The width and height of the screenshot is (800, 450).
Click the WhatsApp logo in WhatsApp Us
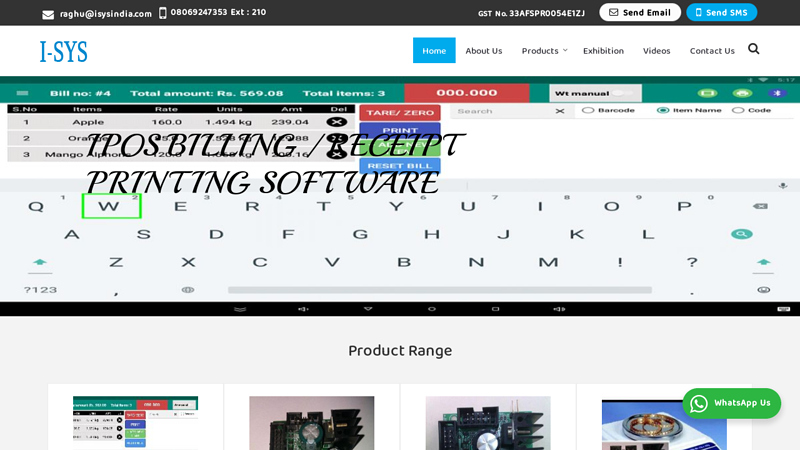[699, 403]
